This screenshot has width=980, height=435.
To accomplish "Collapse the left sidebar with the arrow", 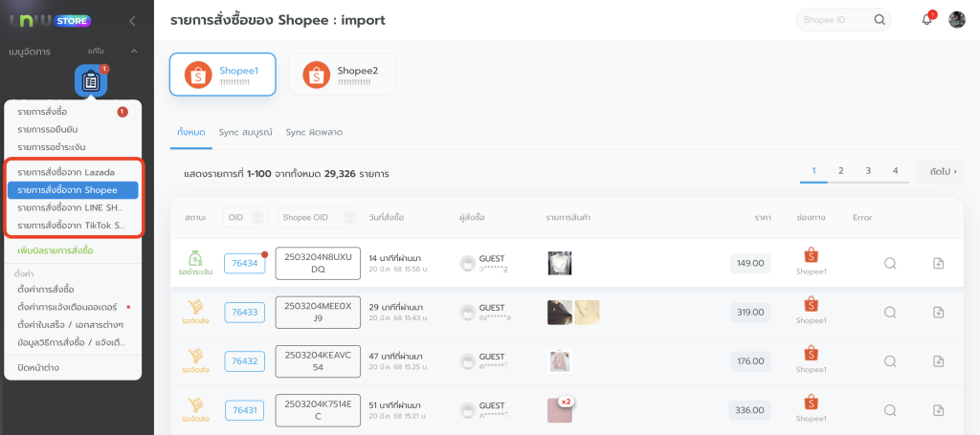I will tap(132, 20).
